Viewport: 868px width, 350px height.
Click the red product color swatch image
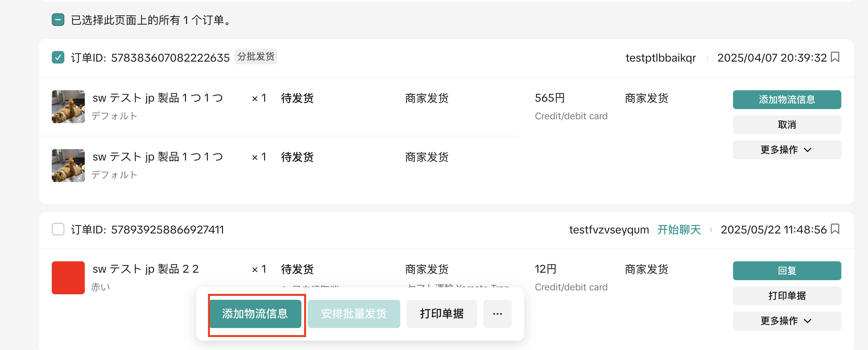click(68, 278)
